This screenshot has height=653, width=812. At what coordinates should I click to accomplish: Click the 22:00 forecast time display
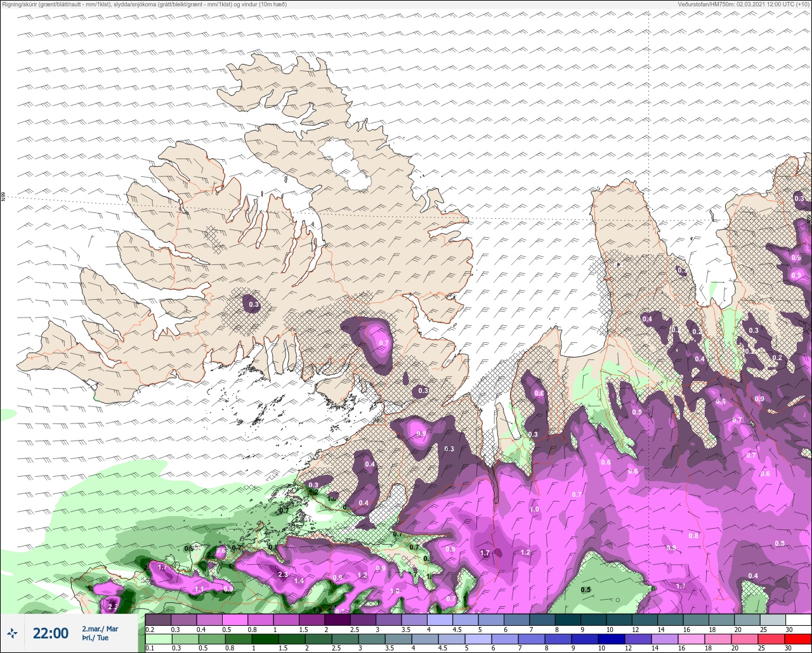[51, 633]
